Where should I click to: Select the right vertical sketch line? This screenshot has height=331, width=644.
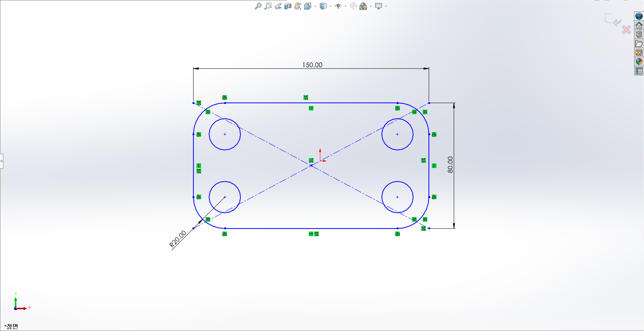(x=429, y=165)
